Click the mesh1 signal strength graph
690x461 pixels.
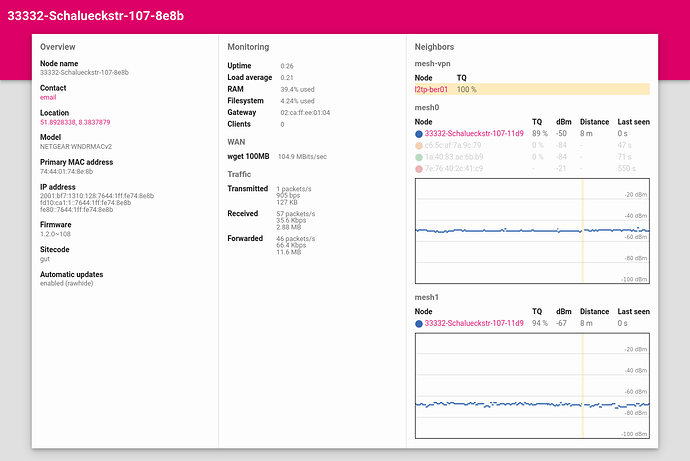coord(532,386)
